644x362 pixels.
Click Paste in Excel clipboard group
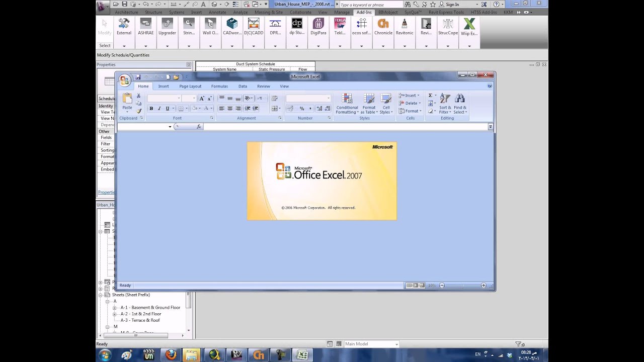click(x=127, y=102)
